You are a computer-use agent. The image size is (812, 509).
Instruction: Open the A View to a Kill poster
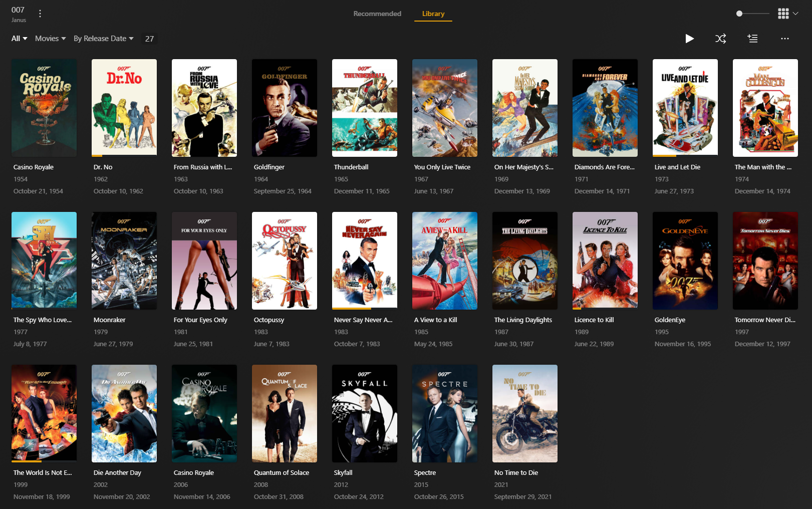click(445, 261)
